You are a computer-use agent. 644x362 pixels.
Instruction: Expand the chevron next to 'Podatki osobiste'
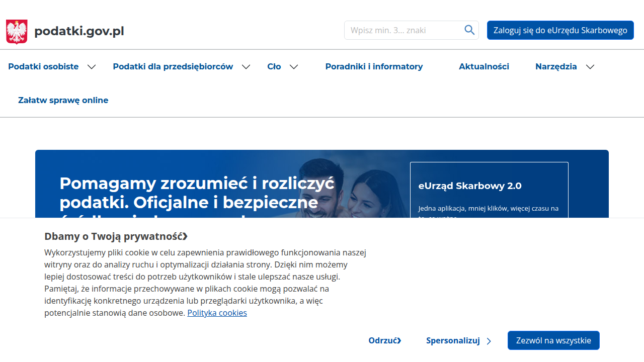(92, 67)
